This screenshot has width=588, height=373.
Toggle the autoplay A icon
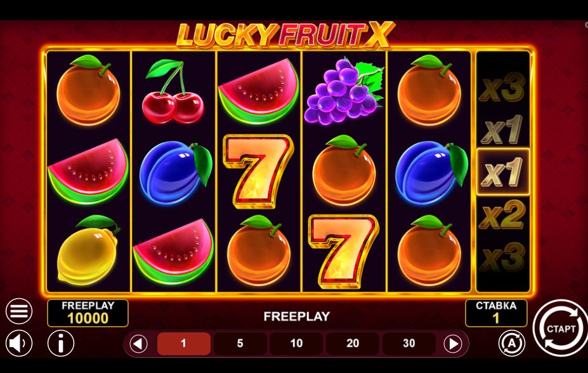pos(512,343)
